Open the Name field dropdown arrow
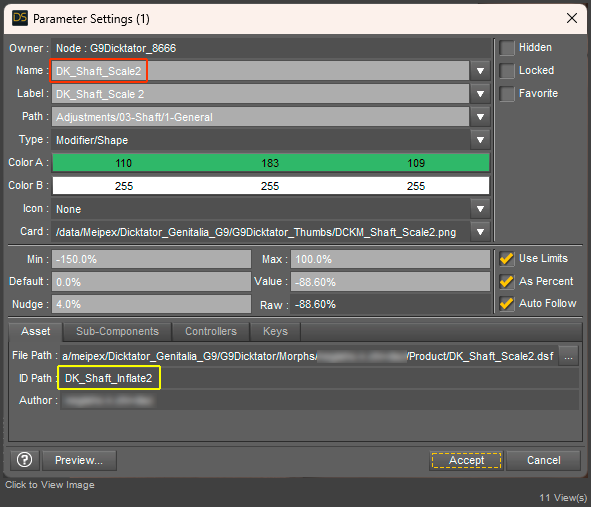Viewport: 591px width, 507px height. [x=480, y=71]
